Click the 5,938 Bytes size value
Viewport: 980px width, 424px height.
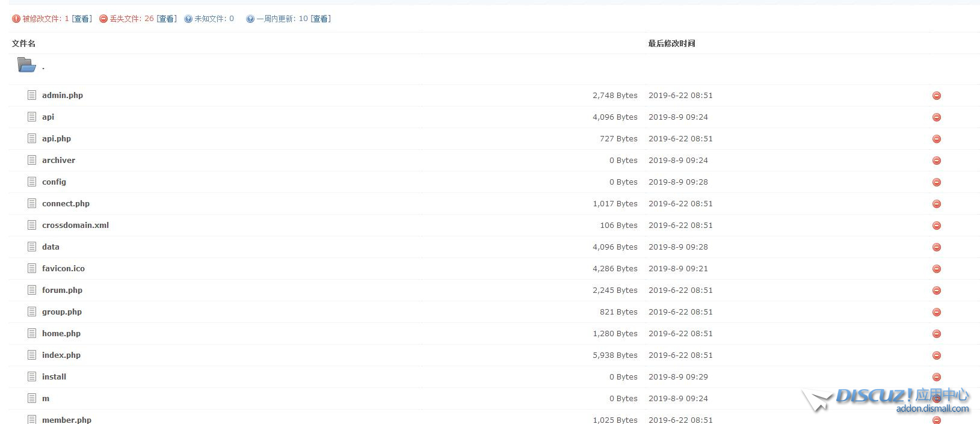click(x=615, y=355)
